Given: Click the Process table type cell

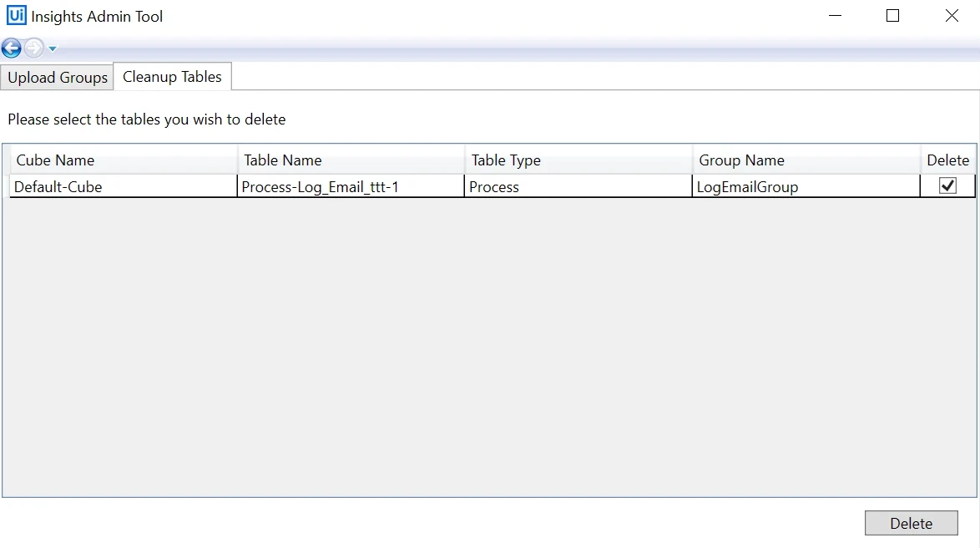Looking at the screenshot, I should 578,186.
